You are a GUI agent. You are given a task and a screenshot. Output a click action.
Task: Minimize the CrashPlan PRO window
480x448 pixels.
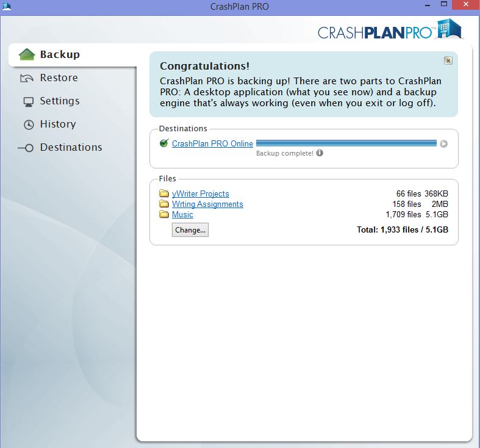coord(428,5)
